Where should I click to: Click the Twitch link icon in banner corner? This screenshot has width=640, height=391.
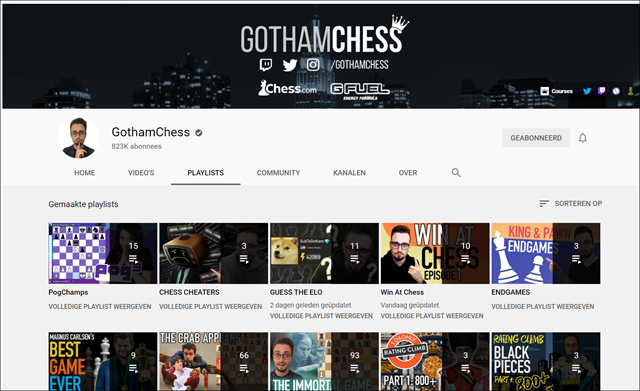pyautogui.click(x=601, y=91)
